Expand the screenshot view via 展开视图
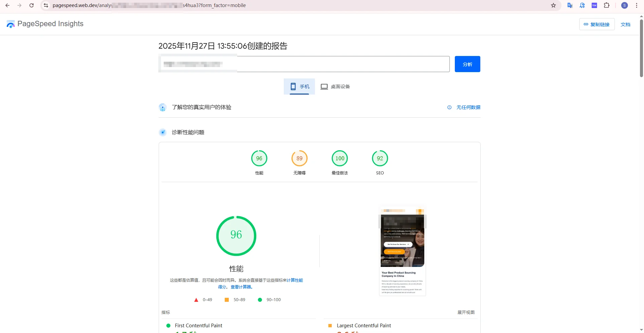Viewport: 644px width, 333px height. coord(466,312)
